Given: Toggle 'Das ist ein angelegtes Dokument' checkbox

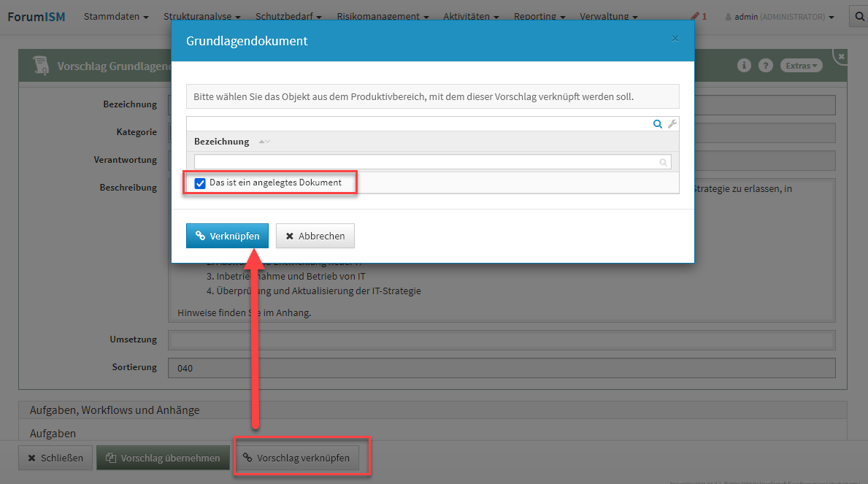Looking at the screenshot, I should click(x=200, y=183).
